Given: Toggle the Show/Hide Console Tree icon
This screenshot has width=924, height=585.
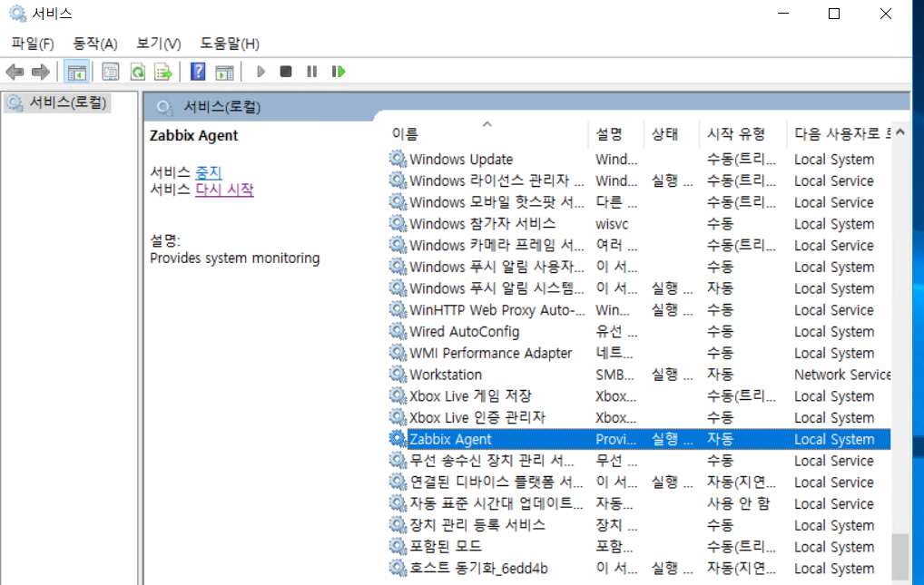Looking at the screenshot, I should 76,72.
